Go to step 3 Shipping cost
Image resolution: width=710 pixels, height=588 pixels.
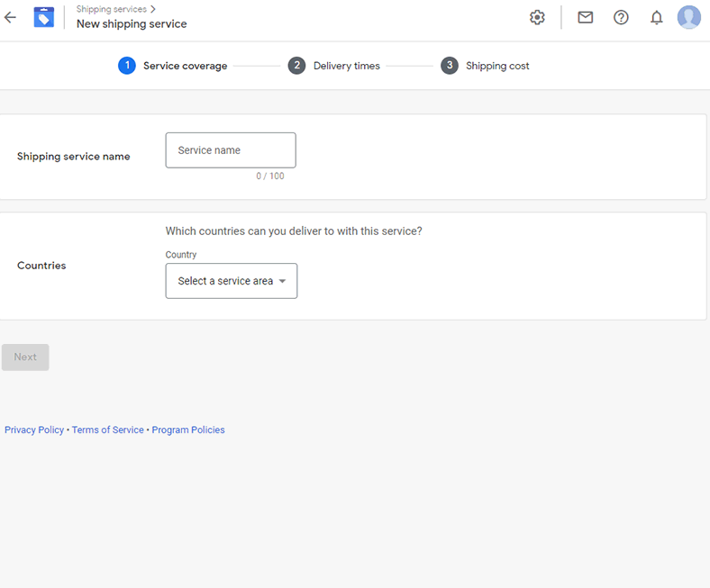[x=485, y=66]
